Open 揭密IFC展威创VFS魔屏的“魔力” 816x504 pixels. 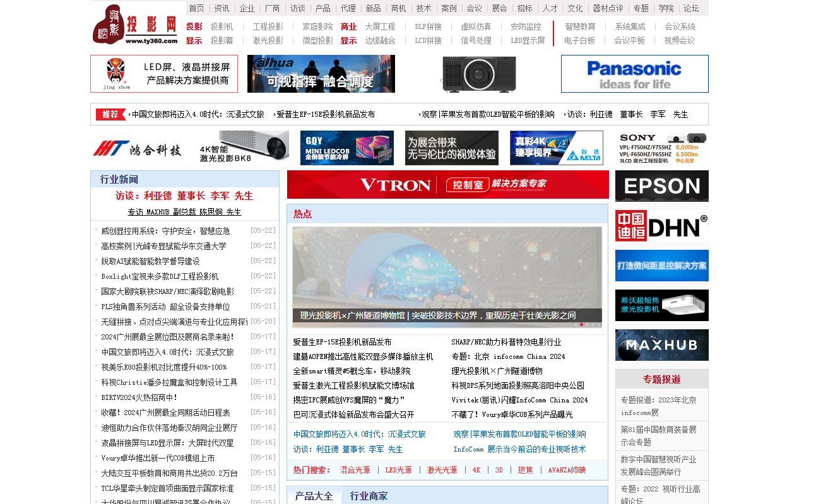348,400
